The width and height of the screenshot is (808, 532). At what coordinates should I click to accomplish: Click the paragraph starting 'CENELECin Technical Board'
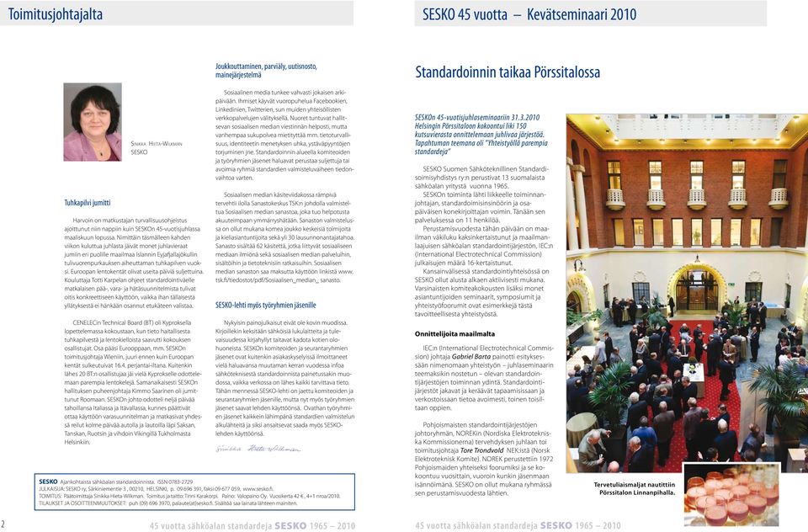point(134,382)
